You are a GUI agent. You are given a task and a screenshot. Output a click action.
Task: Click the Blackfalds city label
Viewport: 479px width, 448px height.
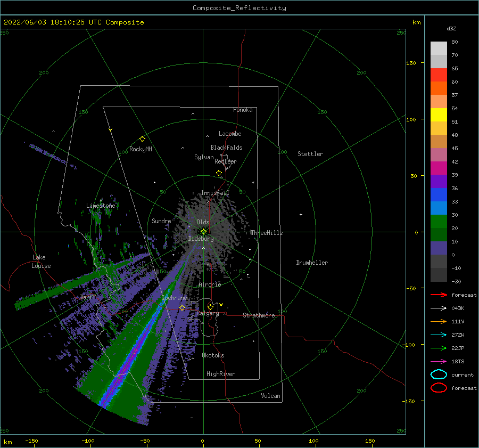(x=226, y=148)
